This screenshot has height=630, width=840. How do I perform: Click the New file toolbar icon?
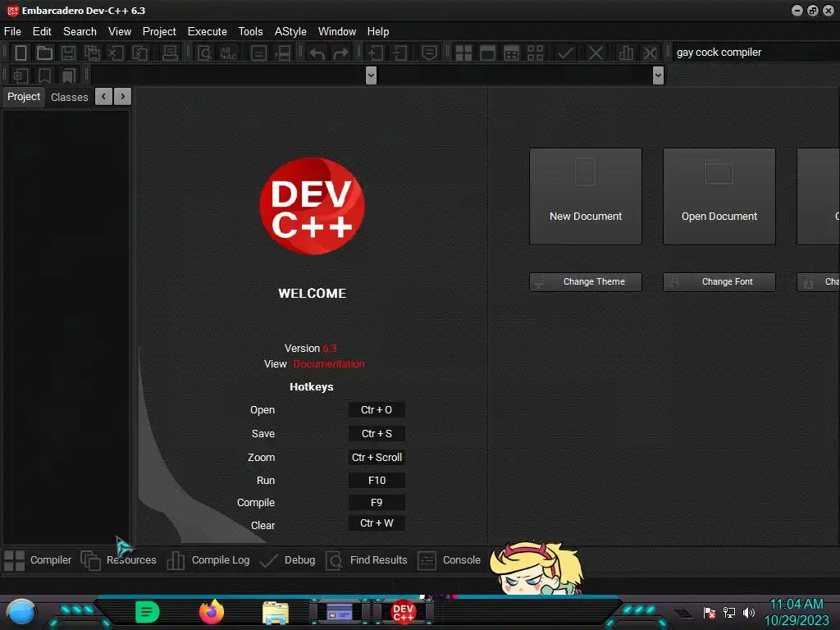(x=21, y=52)
